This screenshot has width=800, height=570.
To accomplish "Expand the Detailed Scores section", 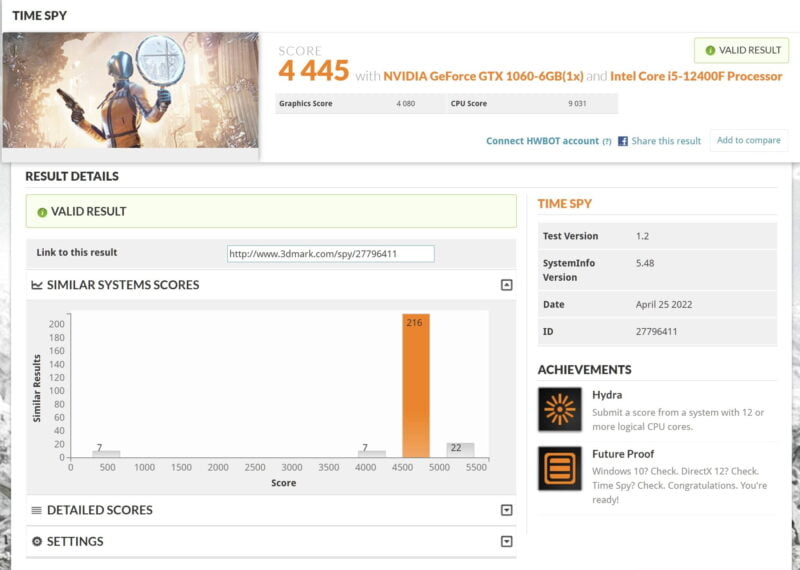I will (x=506, y=510).
